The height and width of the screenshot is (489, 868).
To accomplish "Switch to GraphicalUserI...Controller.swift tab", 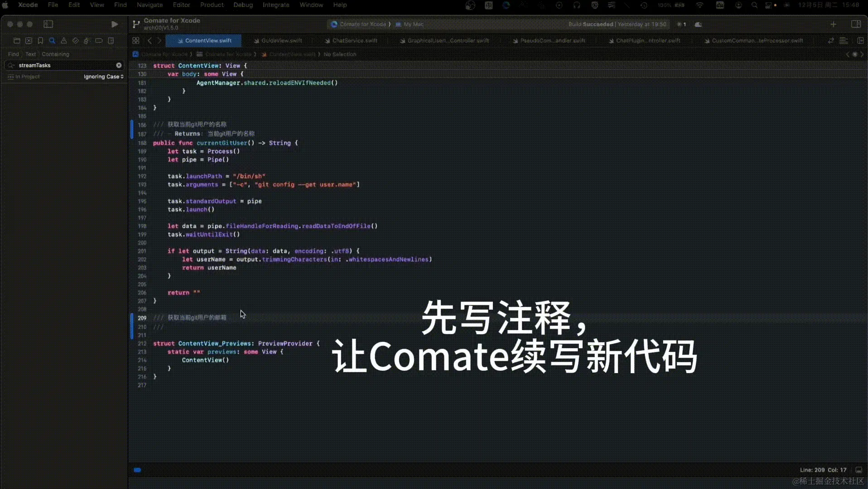I will click(444, 41).
